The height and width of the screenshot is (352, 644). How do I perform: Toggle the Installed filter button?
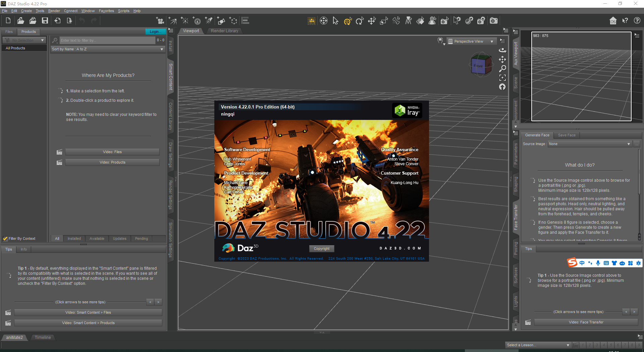coord(74,238)
